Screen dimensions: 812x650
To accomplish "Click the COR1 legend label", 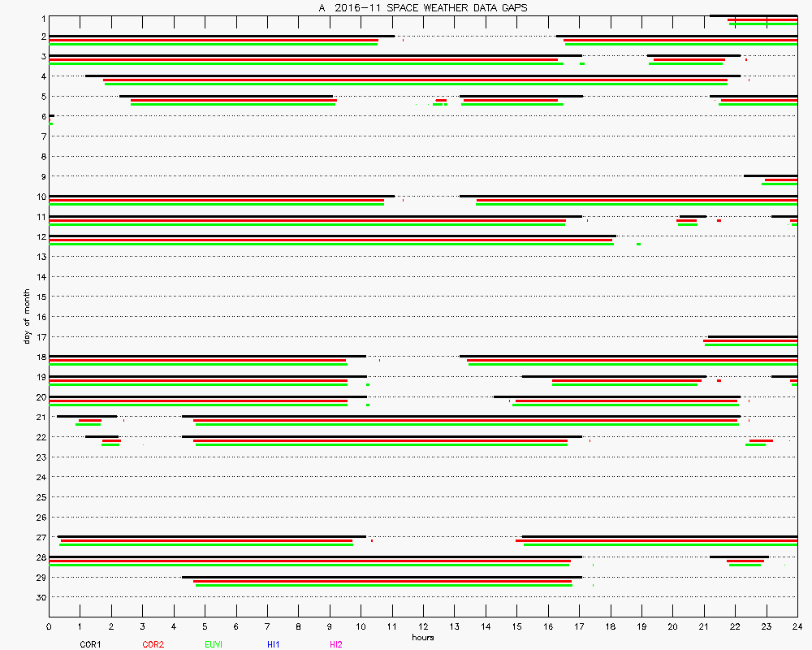I will pos(90,644).
